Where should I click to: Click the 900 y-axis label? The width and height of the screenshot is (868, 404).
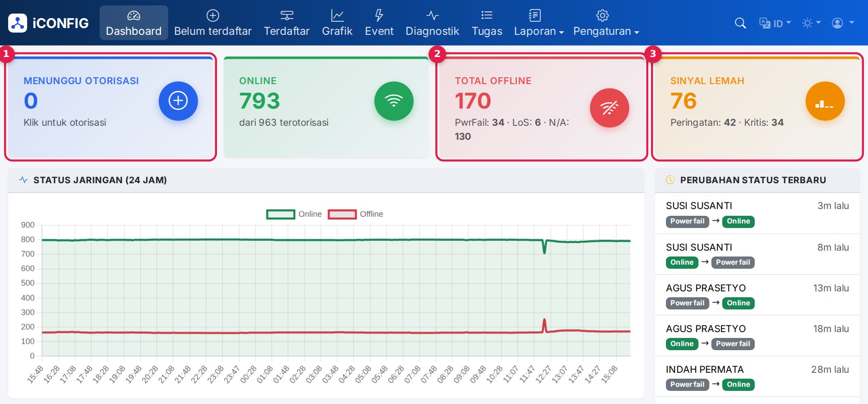[28, 225]
